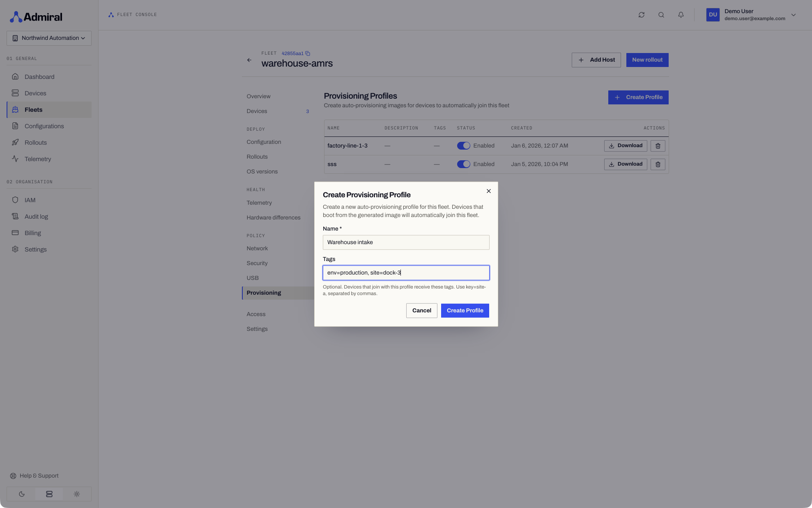Screen dimensions: 812x508
Task: Click the Admiral logo
Action: pos(36,17)
